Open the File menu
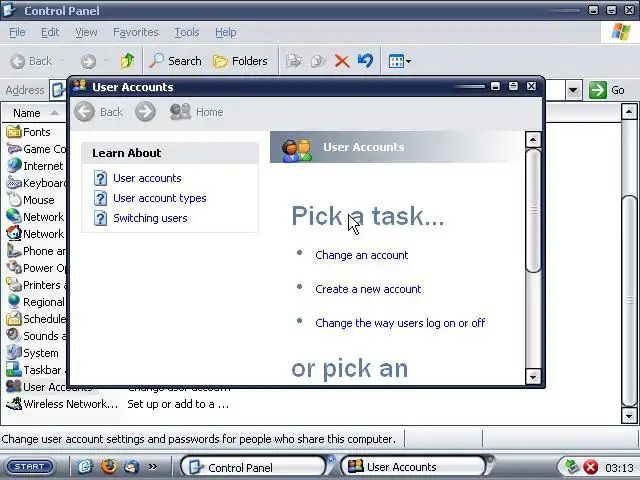This screenshot has height=480, width=640. click(17, 32)
